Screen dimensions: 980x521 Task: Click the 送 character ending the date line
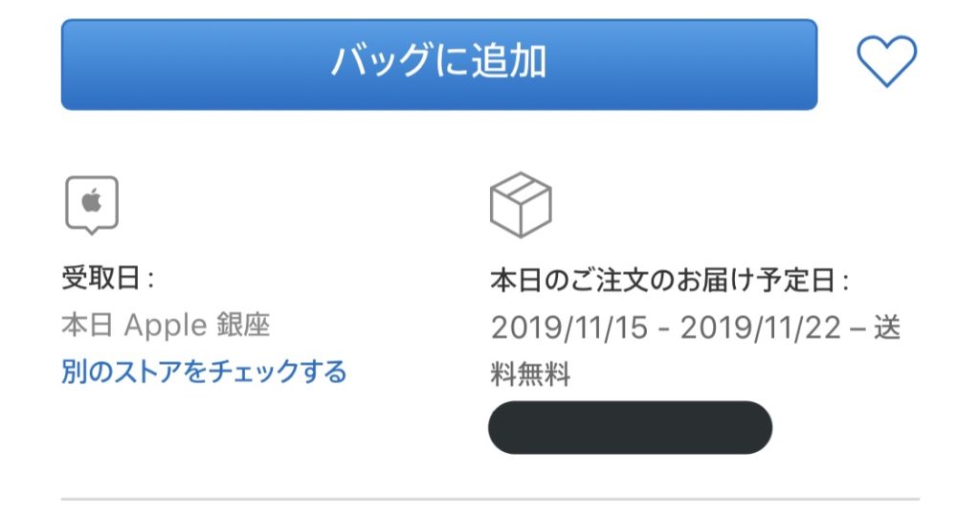coord(887,328)
